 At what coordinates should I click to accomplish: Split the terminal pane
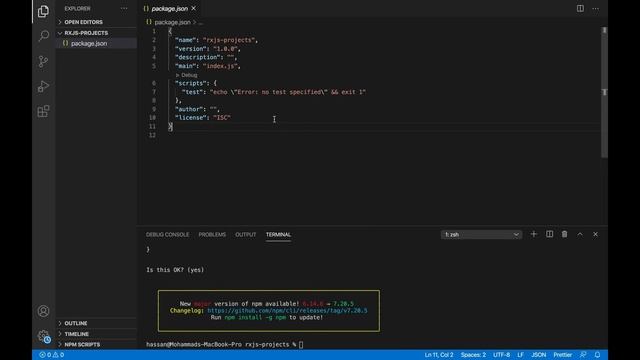(549, 234)
